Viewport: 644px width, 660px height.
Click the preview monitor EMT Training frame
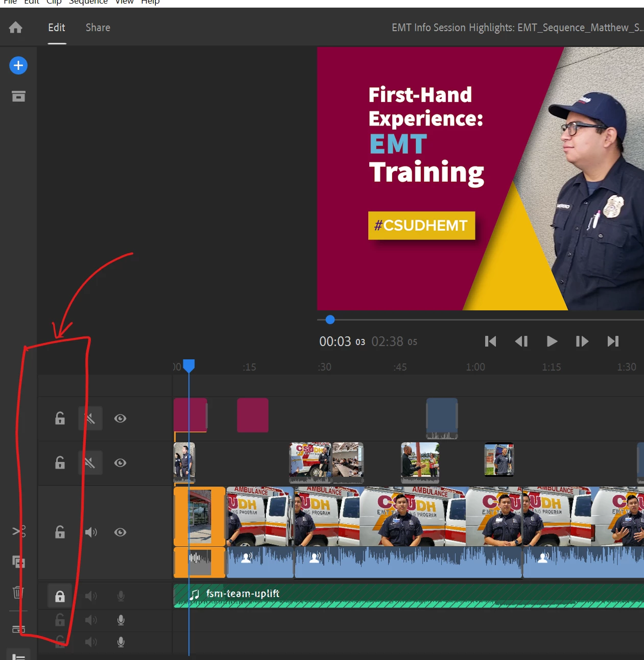(x=481, y=179)
